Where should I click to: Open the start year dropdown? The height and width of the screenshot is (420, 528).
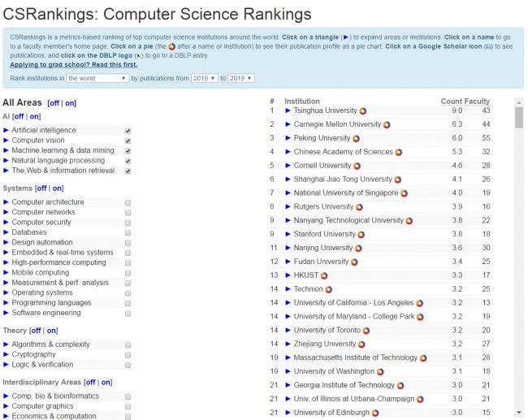coord(205,78)
